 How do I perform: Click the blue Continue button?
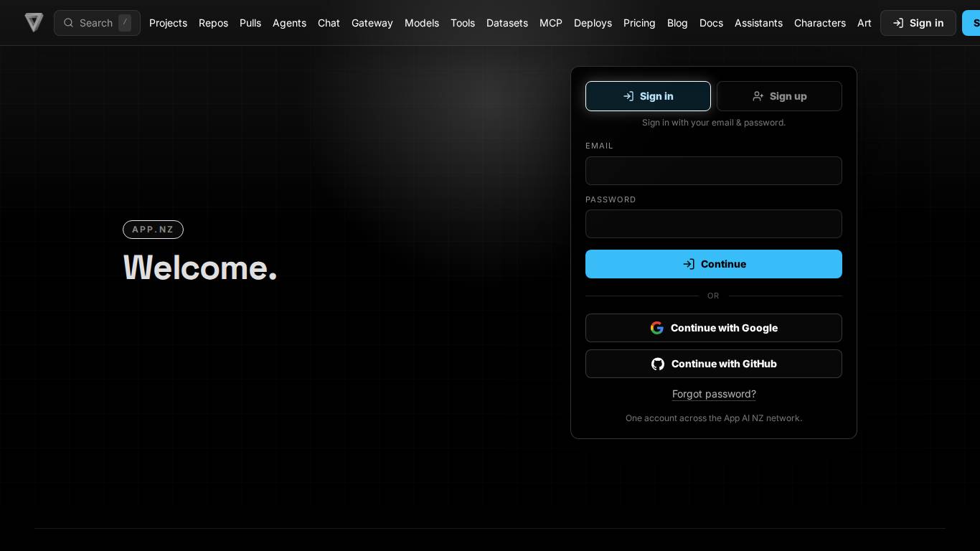(x=714, y=264)
